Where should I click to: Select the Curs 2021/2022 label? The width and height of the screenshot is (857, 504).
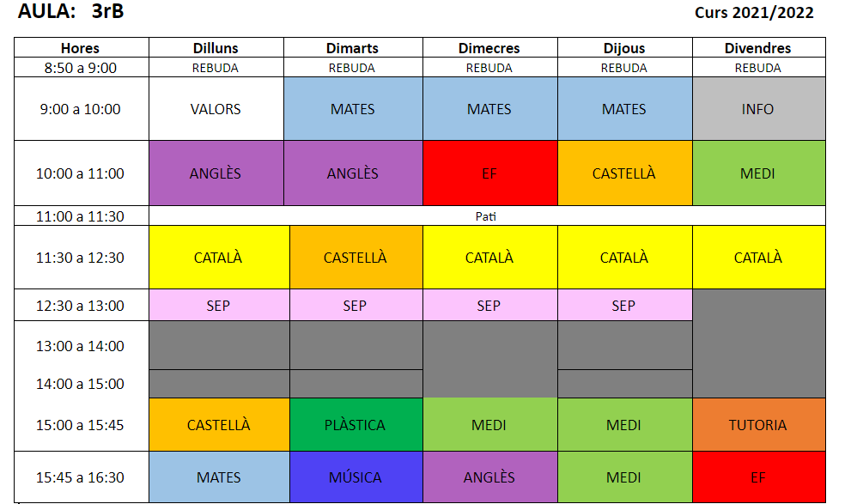[754, 13]
